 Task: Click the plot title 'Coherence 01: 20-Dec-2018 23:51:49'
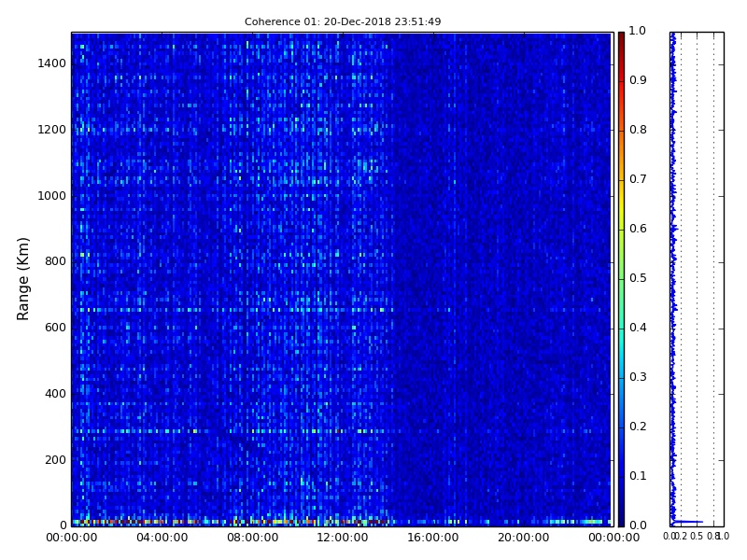[x=343, y=21]
